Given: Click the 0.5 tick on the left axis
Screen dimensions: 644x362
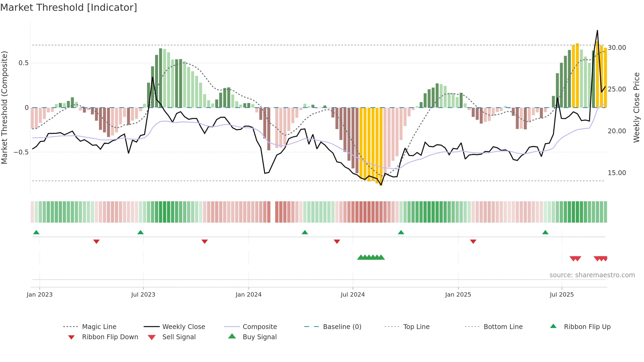Looking at the screenshot, I should 23,63.
